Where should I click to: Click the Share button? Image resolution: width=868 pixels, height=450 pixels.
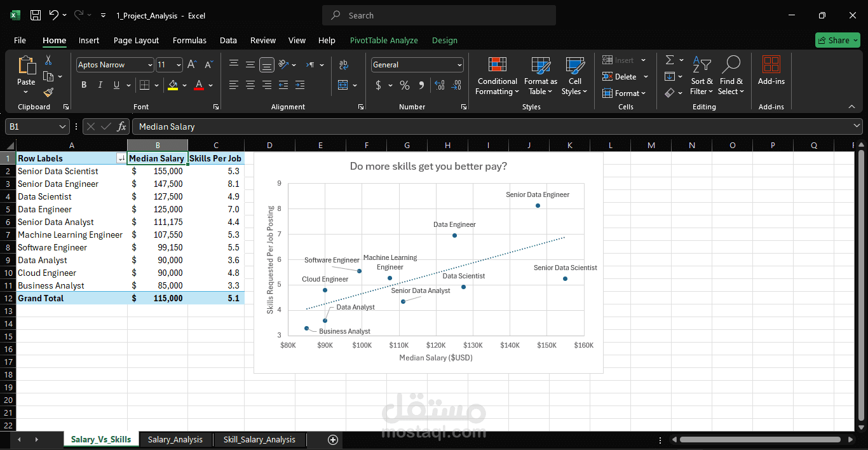click(x=837, y=40)
